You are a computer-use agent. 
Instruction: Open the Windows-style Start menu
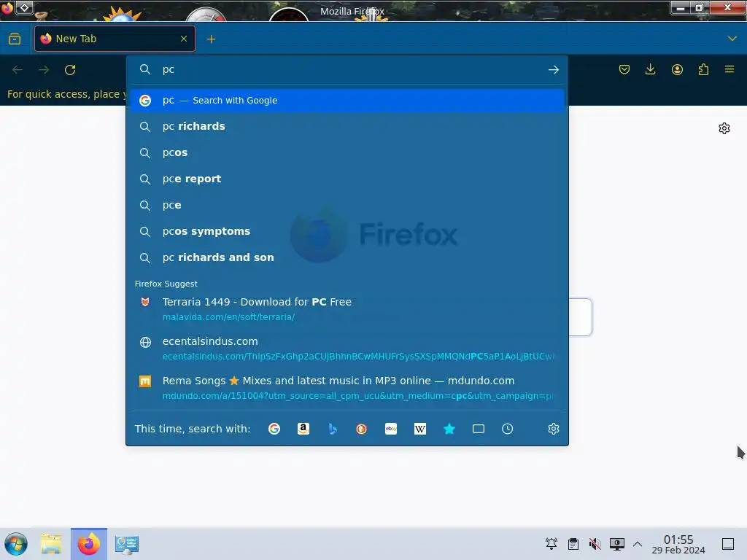16,544
